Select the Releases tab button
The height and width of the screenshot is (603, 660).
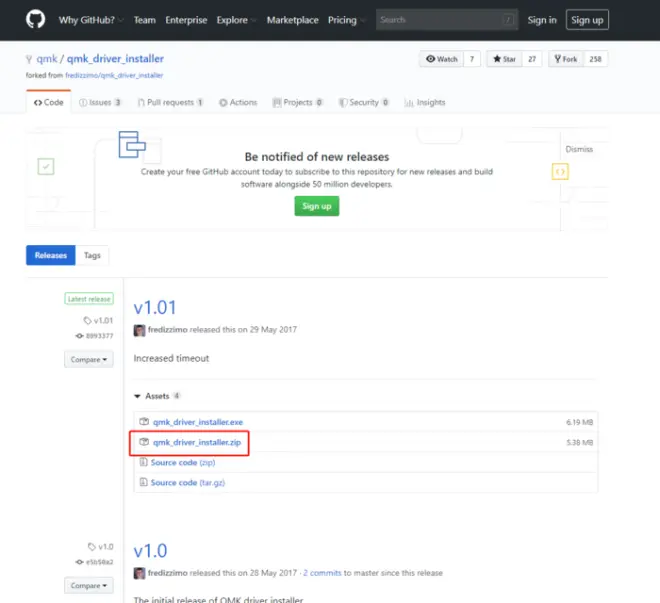click(x=51, y=255)
